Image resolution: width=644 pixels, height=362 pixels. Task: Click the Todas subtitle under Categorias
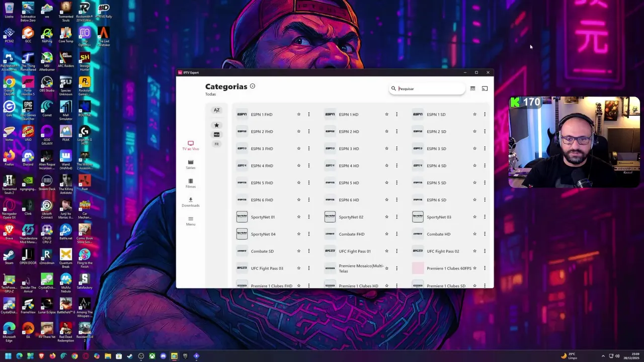point(210,94)
